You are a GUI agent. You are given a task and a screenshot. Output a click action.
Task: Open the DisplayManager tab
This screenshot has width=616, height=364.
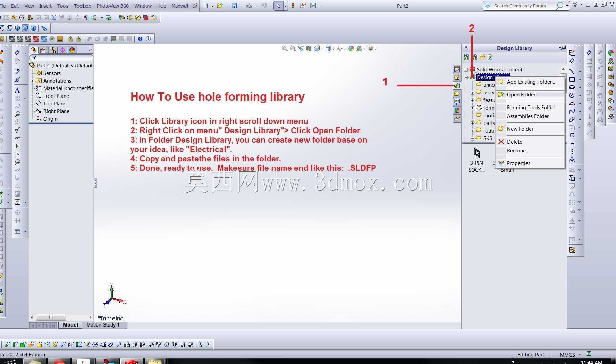coord(72,50)
